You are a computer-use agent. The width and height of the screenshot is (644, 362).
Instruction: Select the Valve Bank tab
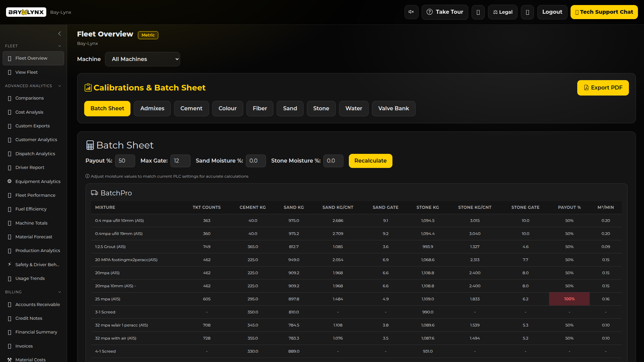coord(393,108)
